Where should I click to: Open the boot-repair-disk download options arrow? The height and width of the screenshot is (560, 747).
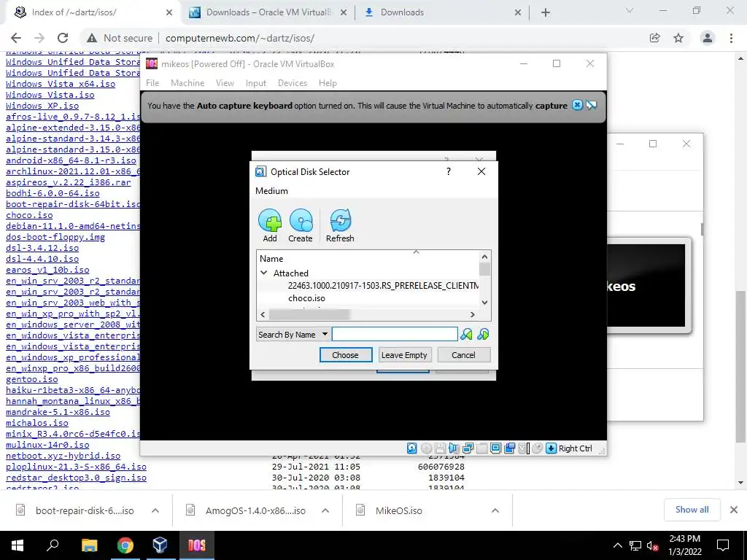pyautogui.click(x=155, y=510)
